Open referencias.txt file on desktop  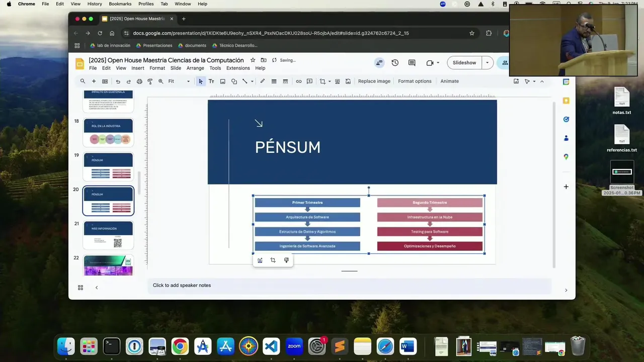(x=622, y=138)
